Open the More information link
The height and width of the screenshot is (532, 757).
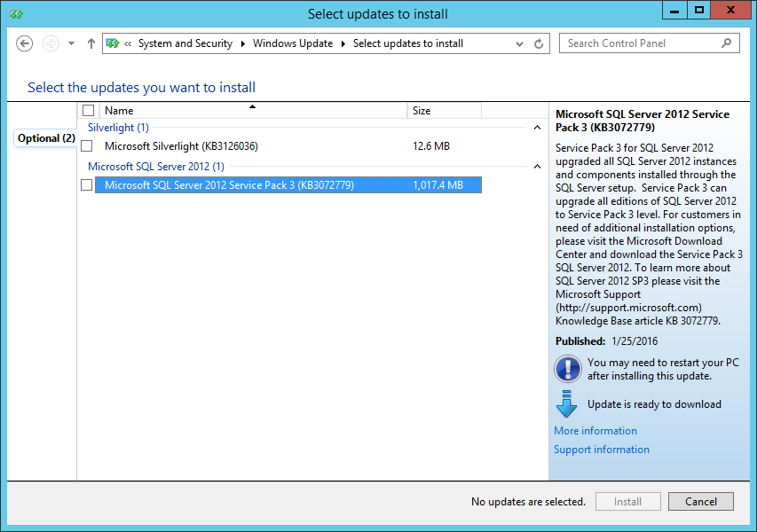[x=595, y=430]
